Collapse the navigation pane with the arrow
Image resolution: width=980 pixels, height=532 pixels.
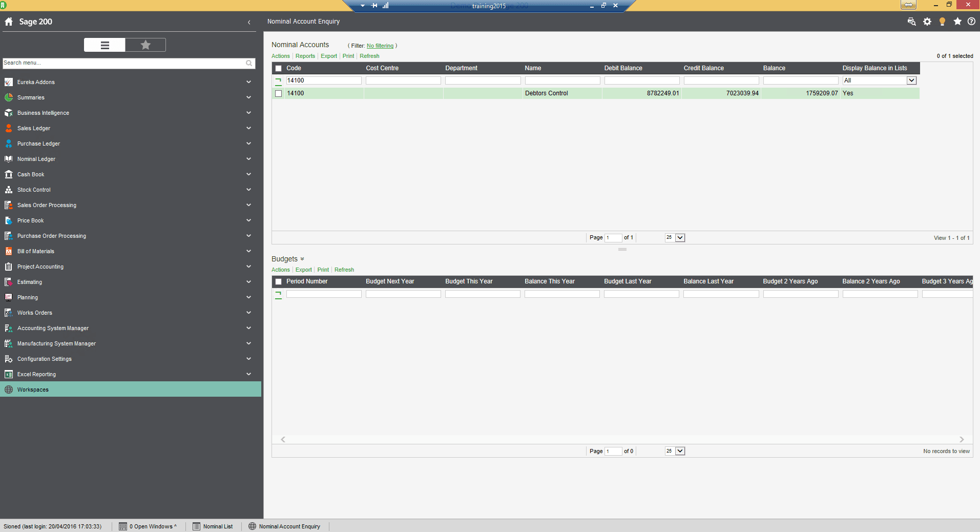coord(249,22)
